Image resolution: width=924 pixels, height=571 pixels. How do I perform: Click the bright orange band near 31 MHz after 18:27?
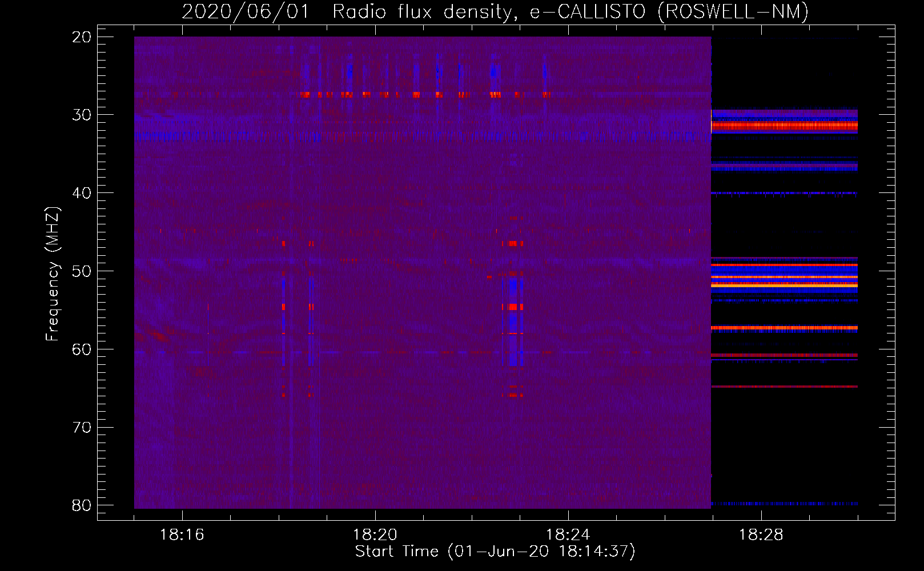784,125
